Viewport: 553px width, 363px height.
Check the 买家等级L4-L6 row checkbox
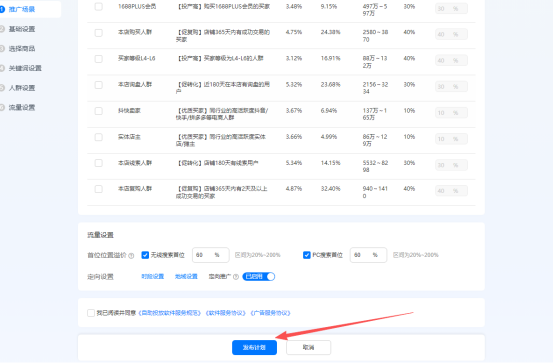tap(99, 59)
